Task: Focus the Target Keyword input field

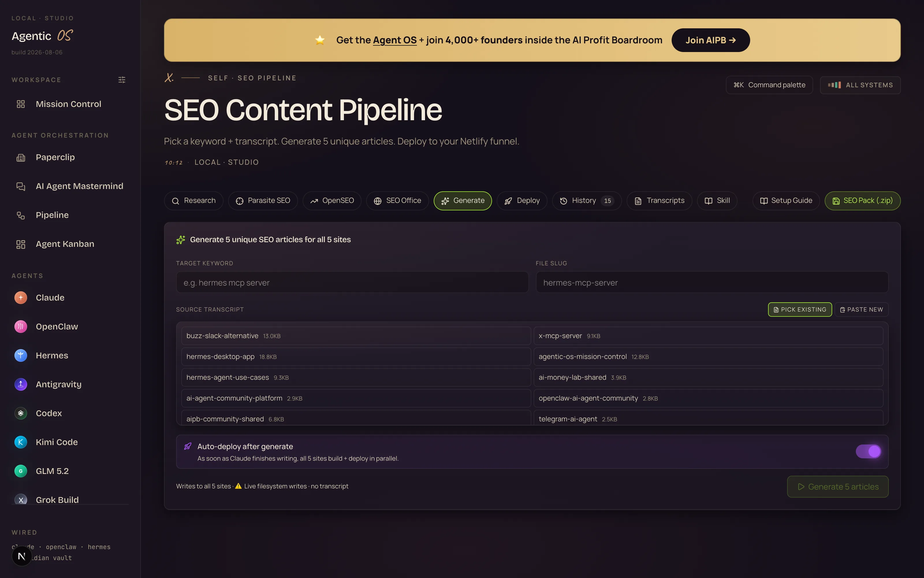Action: pos(352,283)
